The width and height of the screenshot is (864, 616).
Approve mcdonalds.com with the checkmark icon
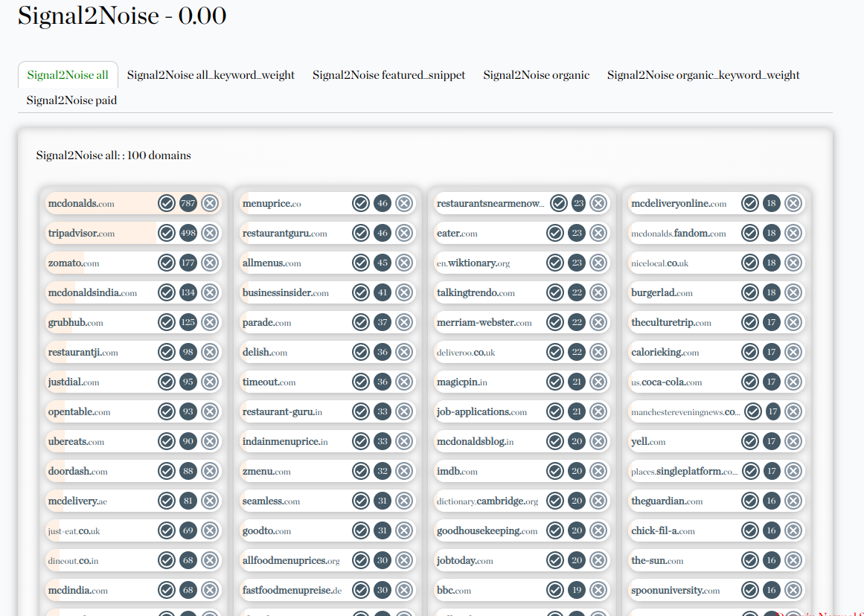coord(167,203)
